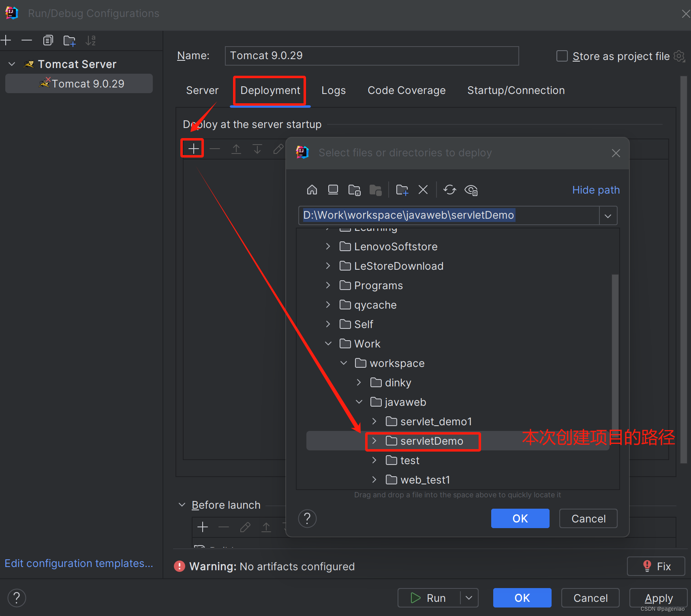691x616 pixels.
Task: Collapse Before launch section
Action: (182, 505)
